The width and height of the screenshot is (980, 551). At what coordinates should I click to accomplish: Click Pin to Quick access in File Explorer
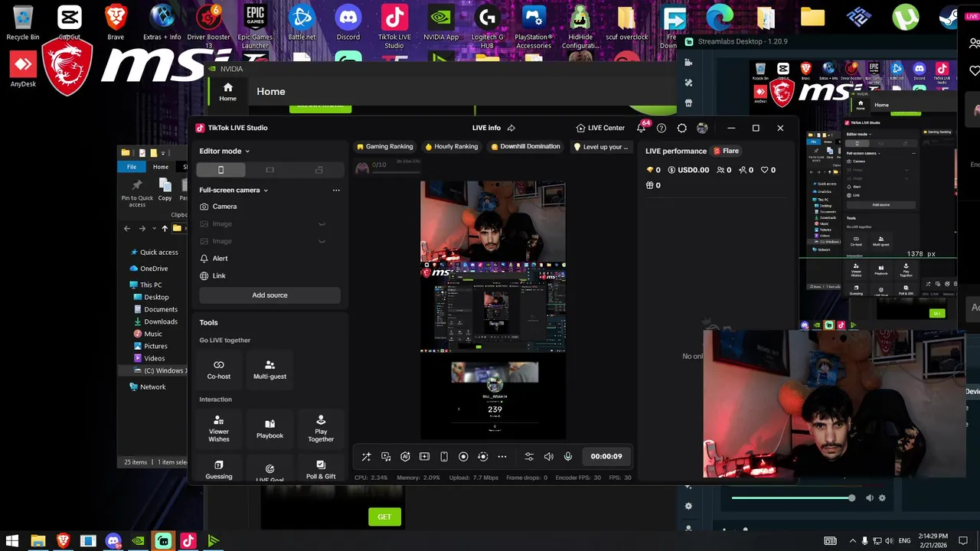pos(137,193)
